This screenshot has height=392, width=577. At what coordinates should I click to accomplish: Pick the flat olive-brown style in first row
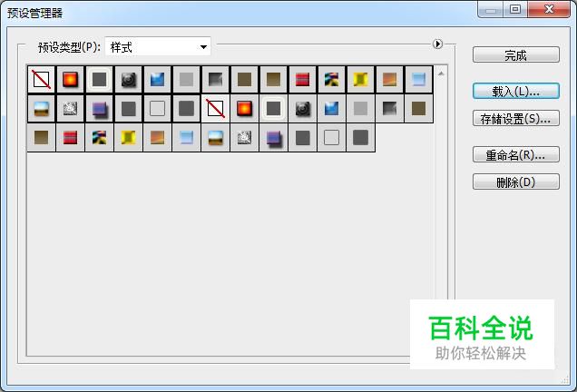coord(244,79)
